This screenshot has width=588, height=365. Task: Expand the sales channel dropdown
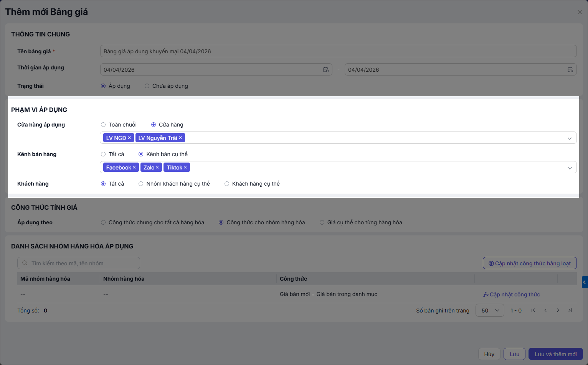point(570,168)
